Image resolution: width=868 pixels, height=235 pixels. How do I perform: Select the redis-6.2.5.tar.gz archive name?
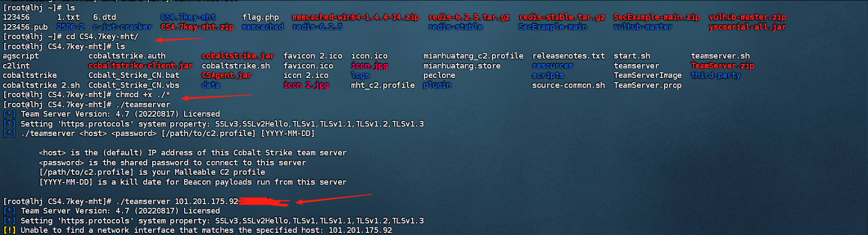pyautogui.click(x=469, y=17)
